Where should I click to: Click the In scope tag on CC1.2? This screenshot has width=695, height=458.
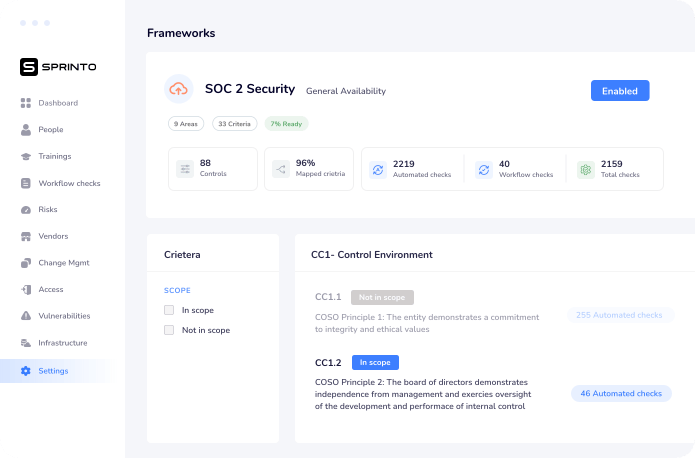(375, 362)
